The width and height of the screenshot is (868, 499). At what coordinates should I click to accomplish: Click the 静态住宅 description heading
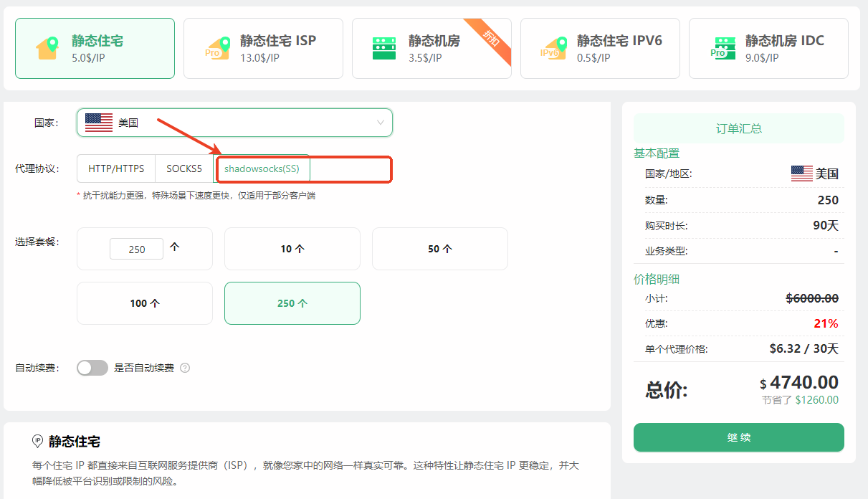click(x=75, y=441)
